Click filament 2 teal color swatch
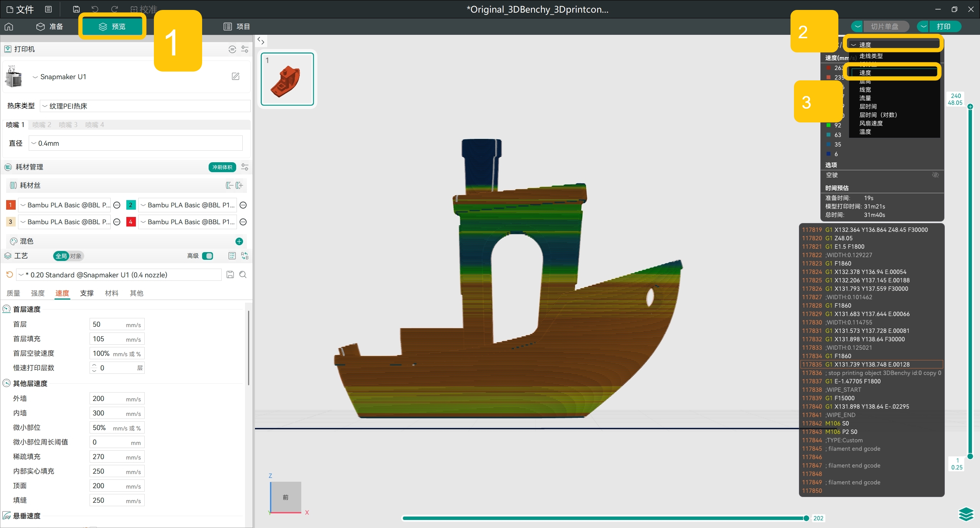Viewport: 980px width, 528px height. [131, 205]
